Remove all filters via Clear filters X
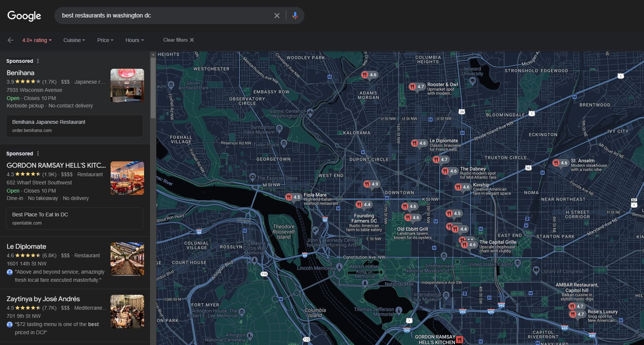 (192, 40)
